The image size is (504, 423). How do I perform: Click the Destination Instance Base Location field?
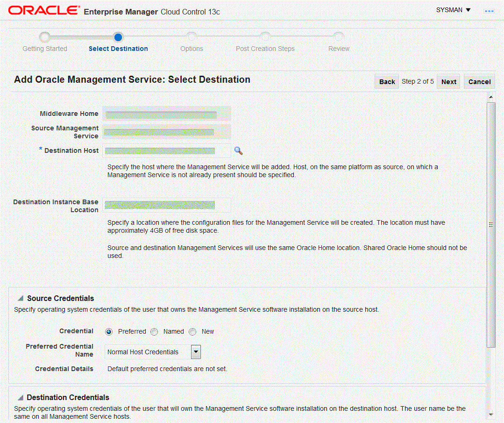[x=166, y=205]
